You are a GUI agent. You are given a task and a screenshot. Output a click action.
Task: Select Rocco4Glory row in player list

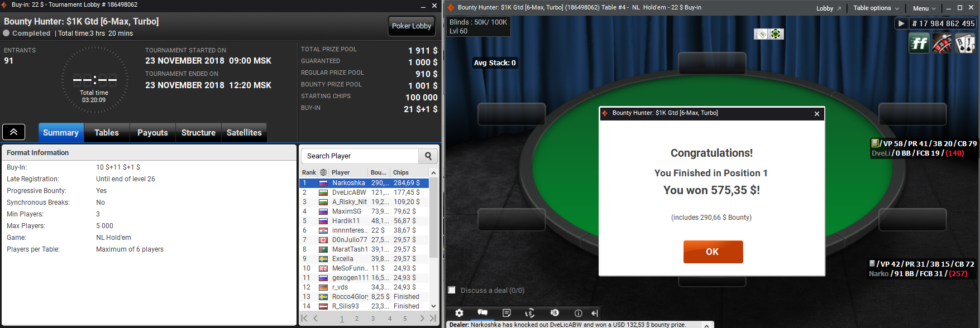(364, 297)
